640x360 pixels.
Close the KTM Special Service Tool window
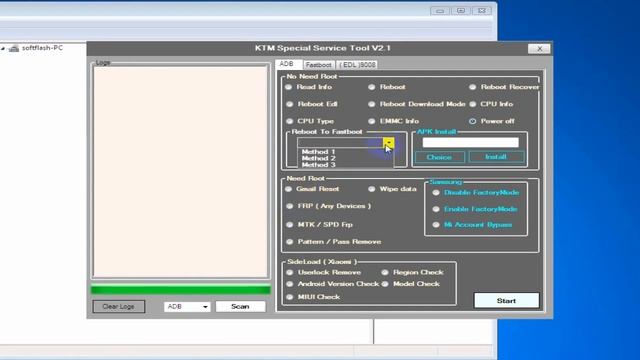point(539,49)
